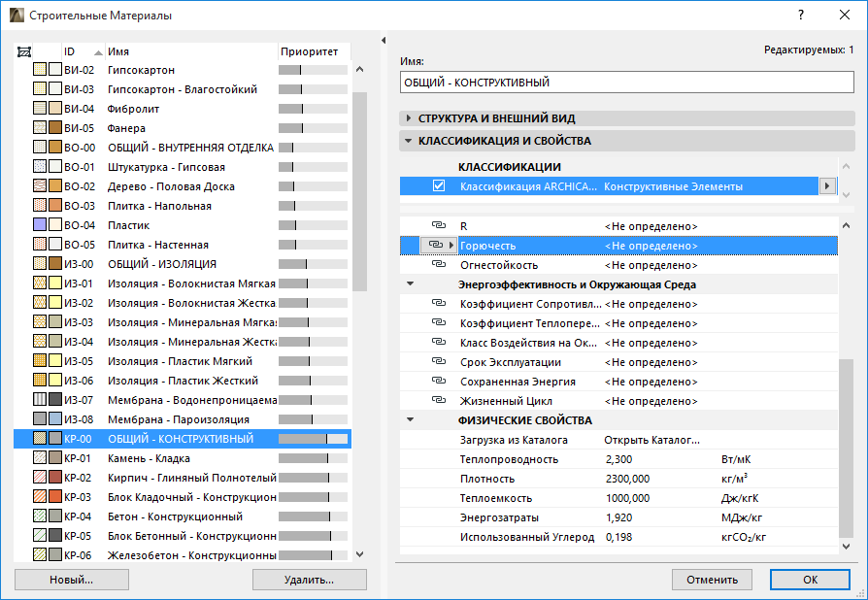Click the Отменить button
Image resolution: width=868 pixels, height=600 pixels.
(x=712, y=580)
